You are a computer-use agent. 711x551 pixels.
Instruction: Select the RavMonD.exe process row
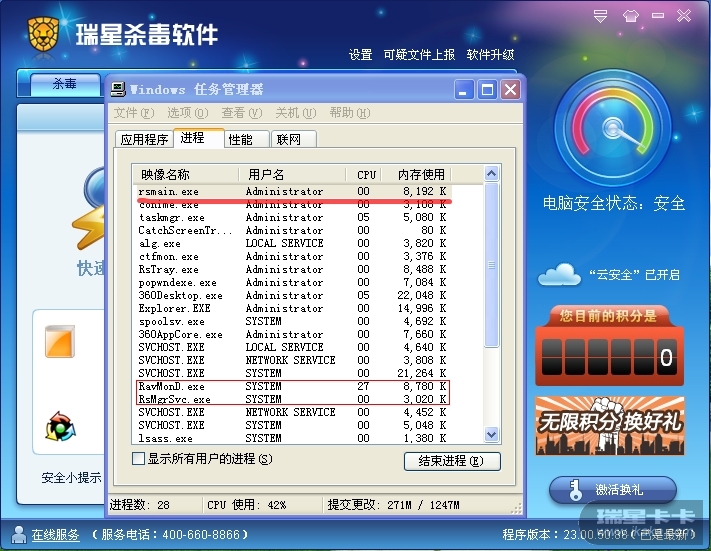coord(292,386)
